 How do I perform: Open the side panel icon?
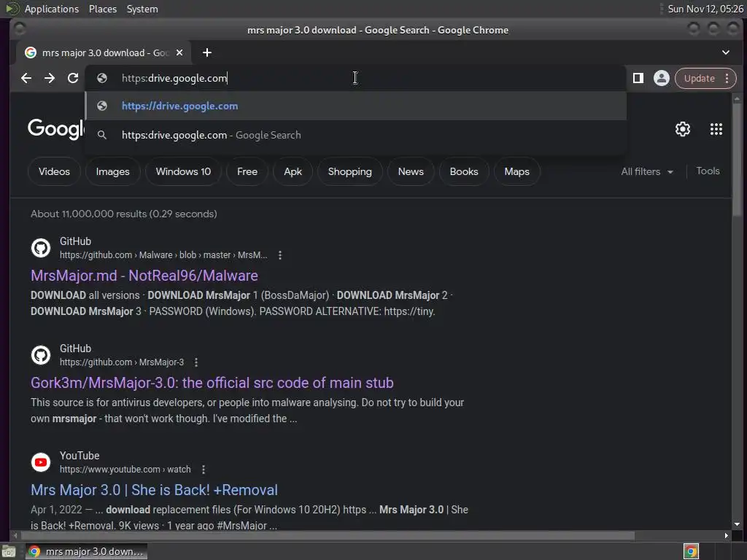pyautogui.click(x=638, y=78)
